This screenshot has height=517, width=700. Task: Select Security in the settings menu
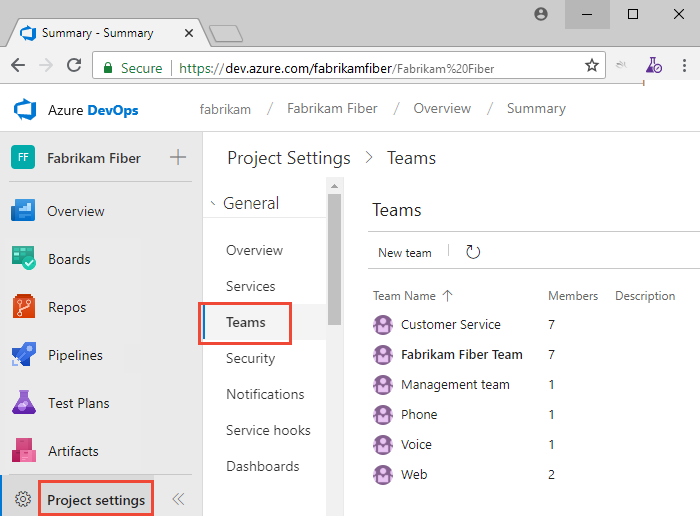[x=250, y=358]
